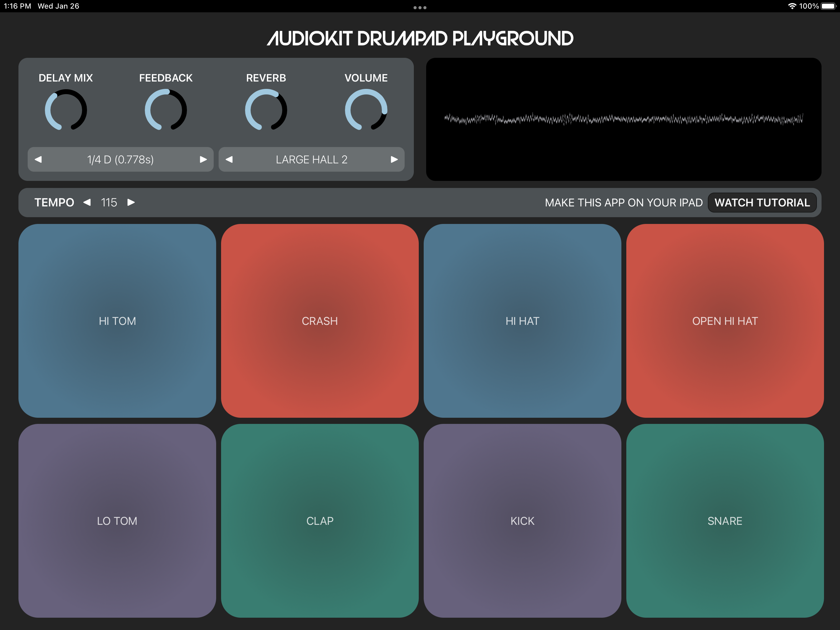Decrease tempo with the left arrow
840x630 pixels.
click(x=87, y=202)
